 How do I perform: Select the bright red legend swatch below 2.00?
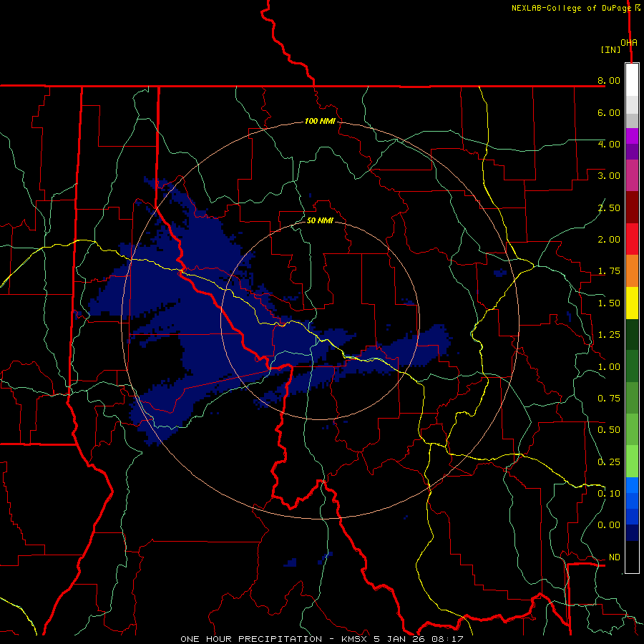click(x=632, y=239)
